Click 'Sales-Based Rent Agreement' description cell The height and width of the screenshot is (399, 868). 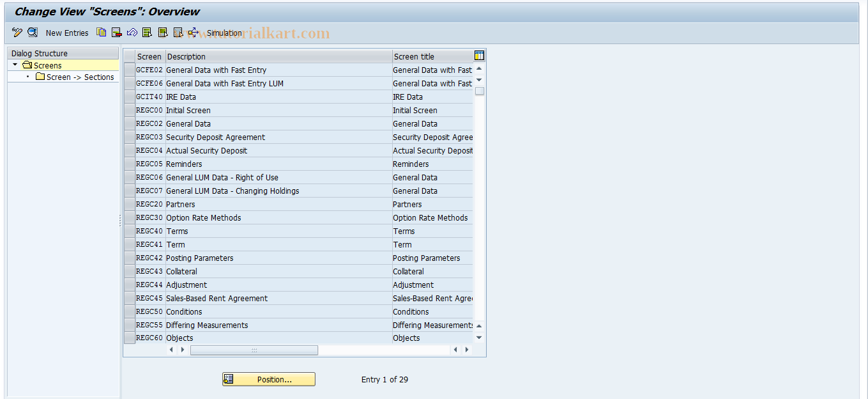pos(279,299)
